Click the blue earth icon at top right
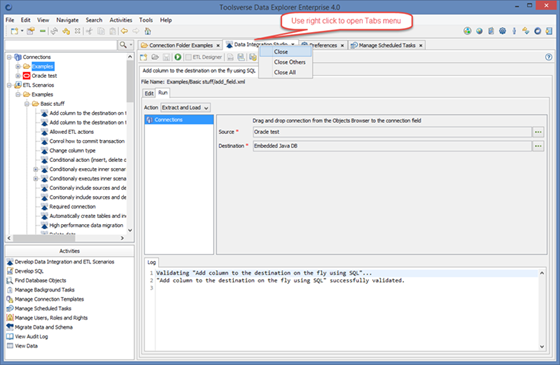 [x=479, y=31]
